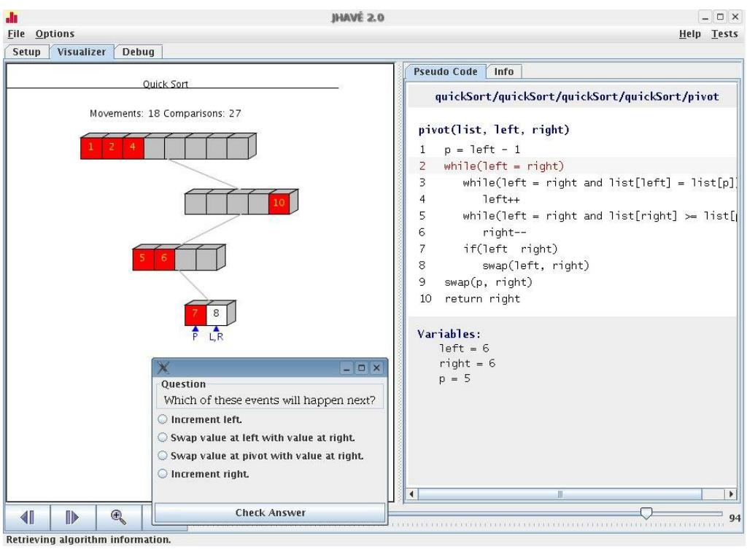
Task: Switch to the Pseudo Code tab
Action: point(446,71)
